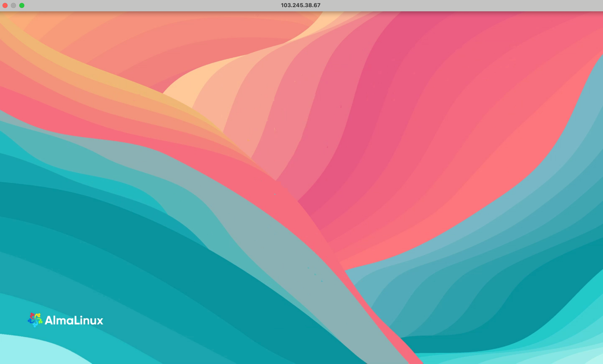Screen dimensions: 603x364
Task: Click the grey minimize window button
Action: [x=13, y=5]
